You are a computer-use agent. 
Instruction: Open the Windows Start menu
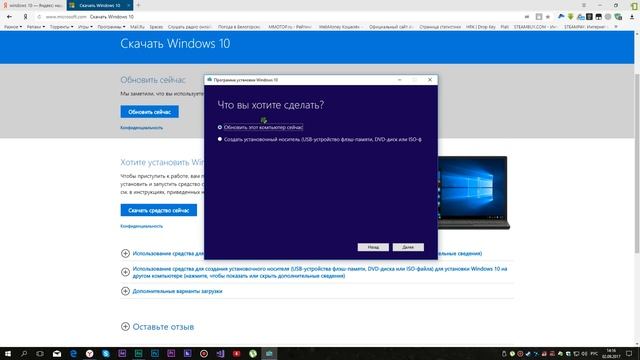click(8, 353)
